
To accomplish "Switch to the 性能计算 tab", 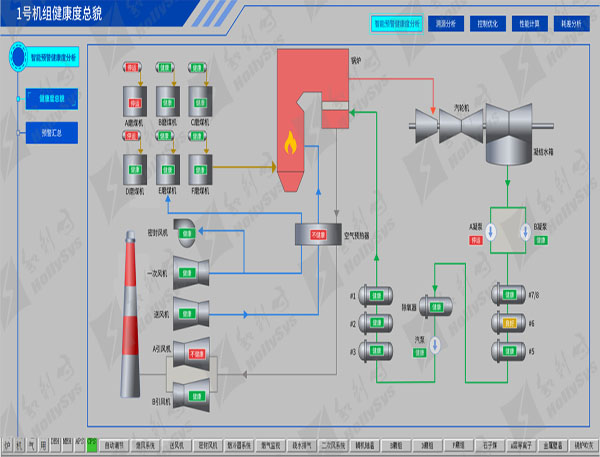I will (530, 24).
